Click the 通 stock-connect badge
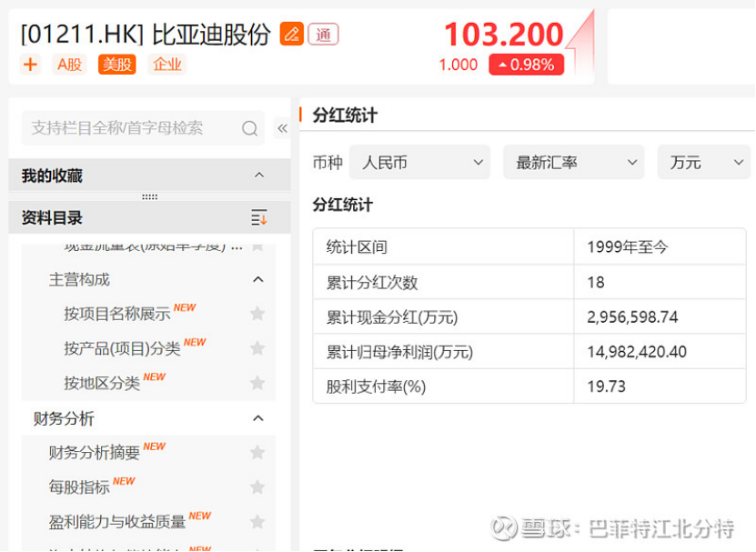756x552 pixels. [323, 35]
